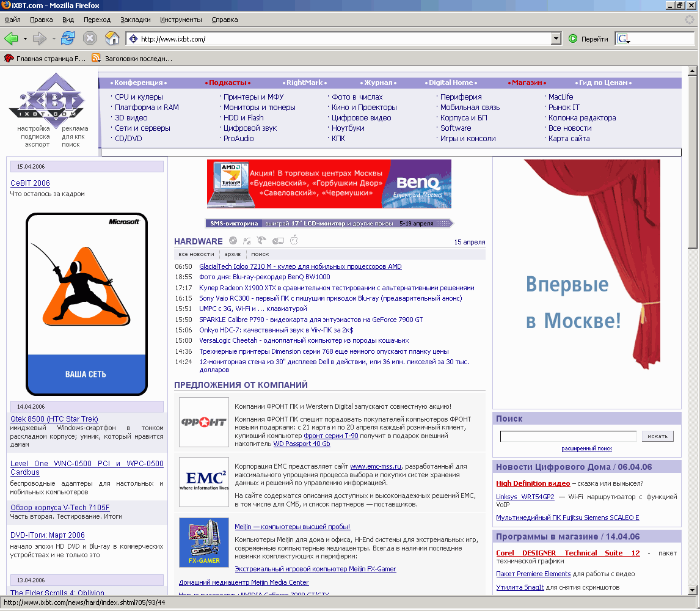Click the искать search button
Viewport: 700px width, 611px height.
[658, 436]
